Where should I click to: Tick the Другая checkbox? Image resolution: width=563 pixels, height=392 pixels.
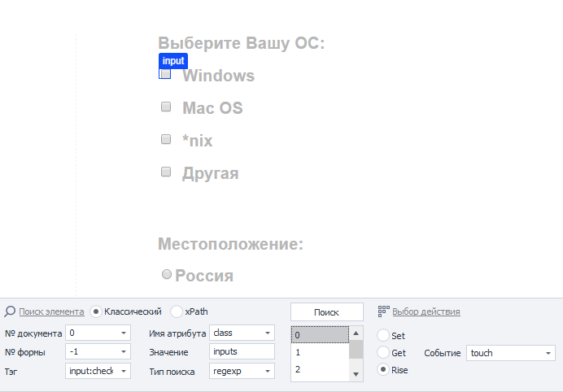coord(166,172)
